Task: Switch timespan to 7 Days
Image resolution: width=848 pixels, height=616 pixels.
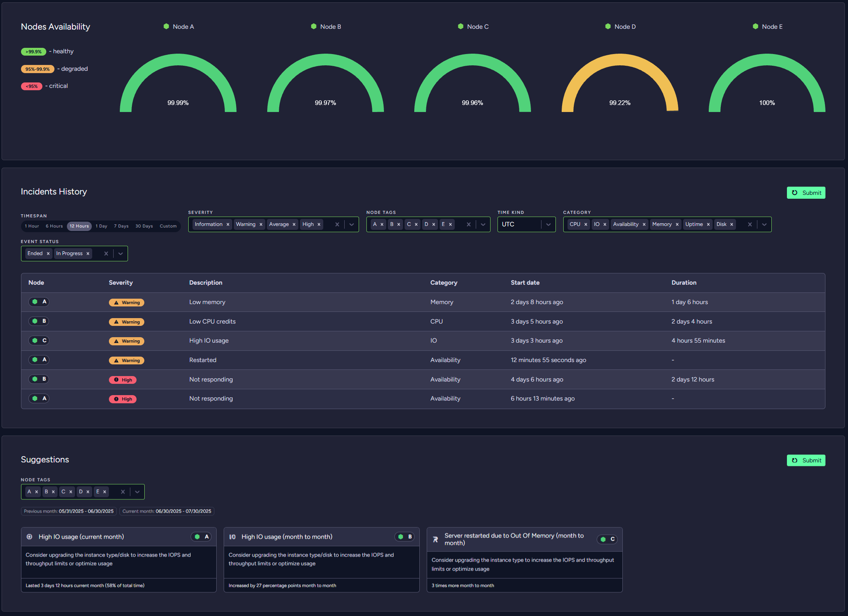Action: [121, 226]
